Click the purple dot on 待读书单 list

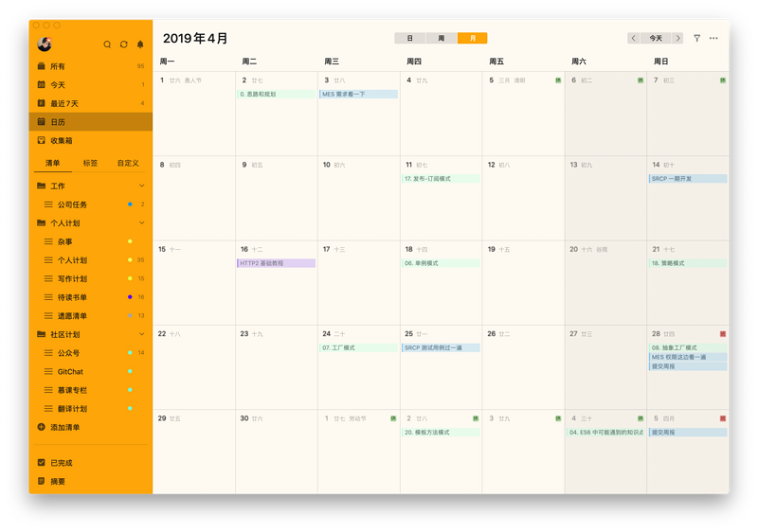click(x=130, y=297)
